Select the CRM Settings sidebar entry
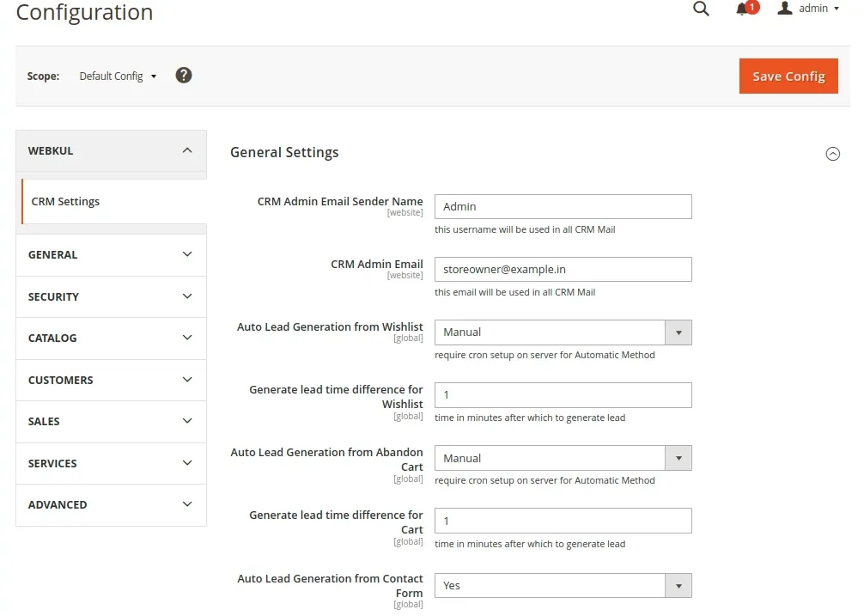Image resolution: width=864 pixels, height=616 pixels. [x=65, y=201]
